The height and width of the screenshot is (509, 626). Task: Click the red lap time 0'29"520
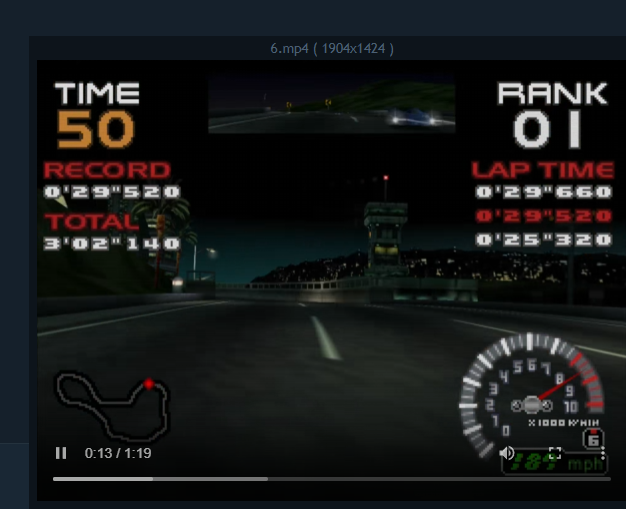pos(543,216)
